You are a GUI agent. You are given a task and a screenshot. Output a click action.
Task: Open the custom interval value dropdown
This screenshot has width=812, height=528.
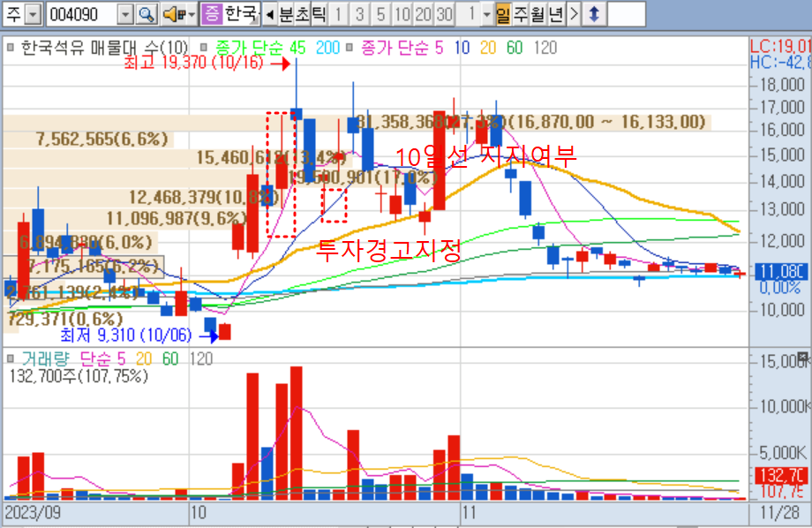pyautogui.click(x=486, y=14)
